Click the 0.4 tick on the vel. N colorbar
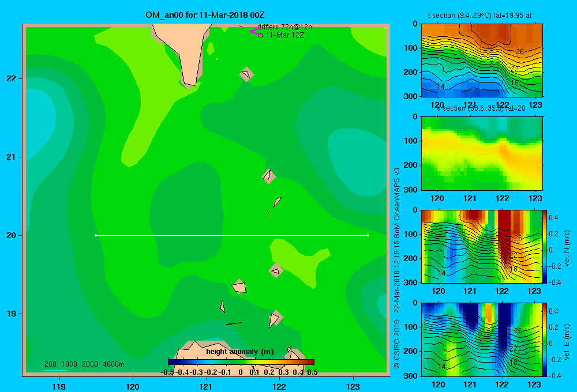 tap(553, 218)
